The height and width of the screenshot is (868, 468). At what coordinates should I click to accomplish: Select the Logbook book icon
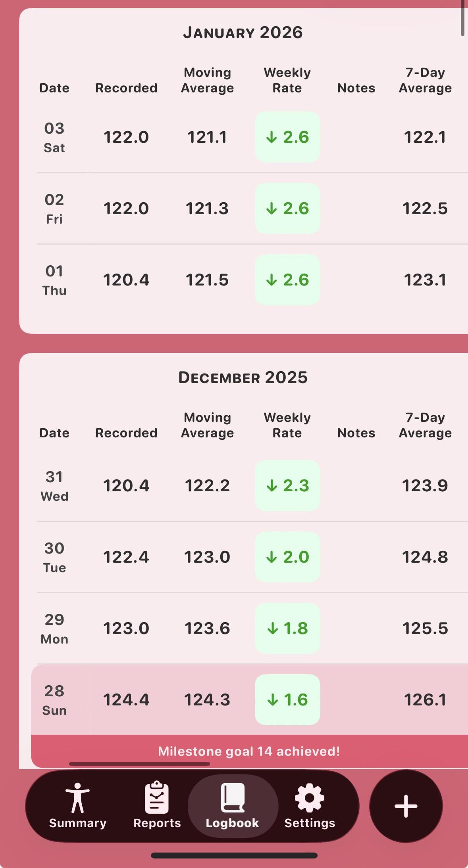(x=233, y=797)
